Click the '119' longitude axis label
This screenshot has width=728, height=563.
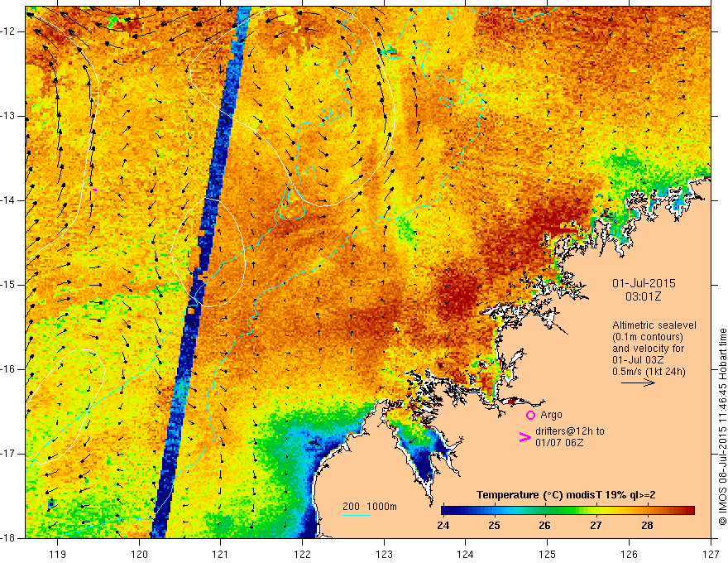pos(58,554)
